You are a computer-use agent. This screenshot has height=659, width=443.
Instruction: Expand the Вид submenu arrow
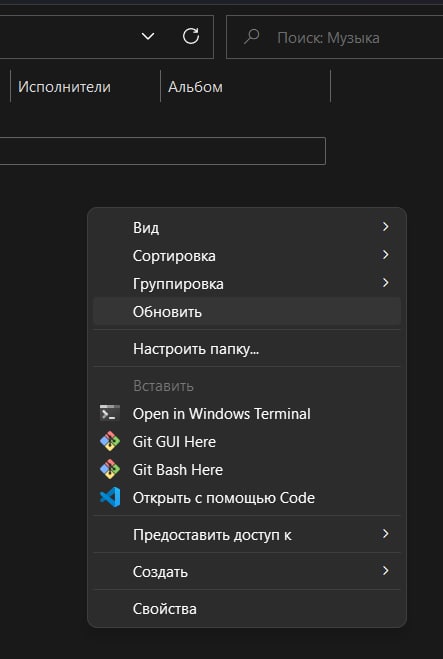point(385,227)
